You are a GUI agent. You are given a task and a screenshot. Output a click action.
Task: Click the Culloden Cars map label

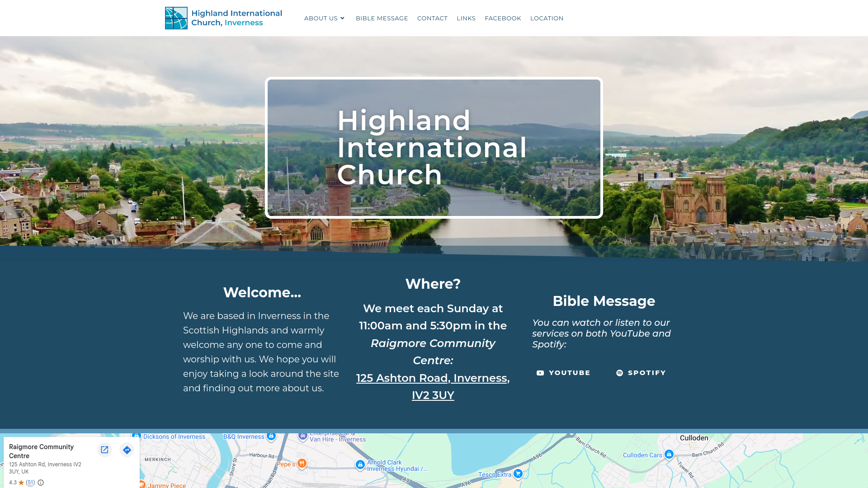coord(642,455)
